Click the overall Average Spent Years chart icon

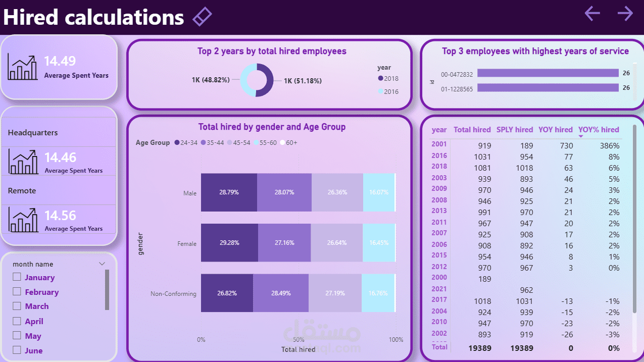point(23,68)
